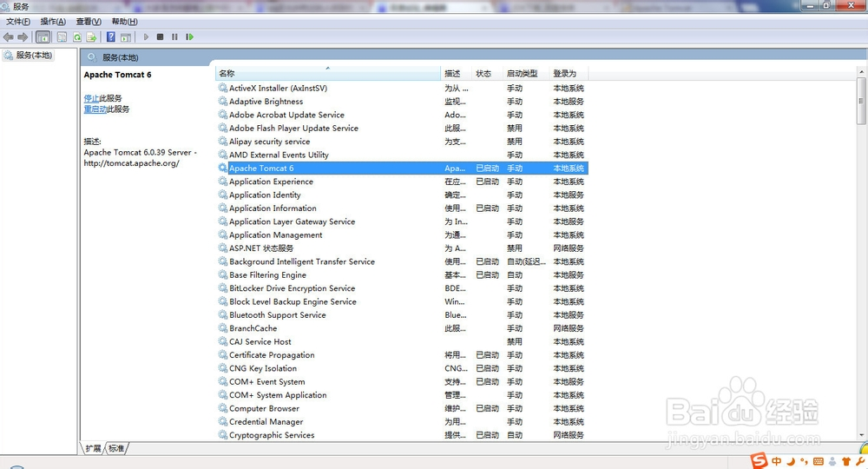Click the Pause Service toolbar button
The height and width of the screenshot is (469, 868).
pyautogui.click(x=174, y=37)
